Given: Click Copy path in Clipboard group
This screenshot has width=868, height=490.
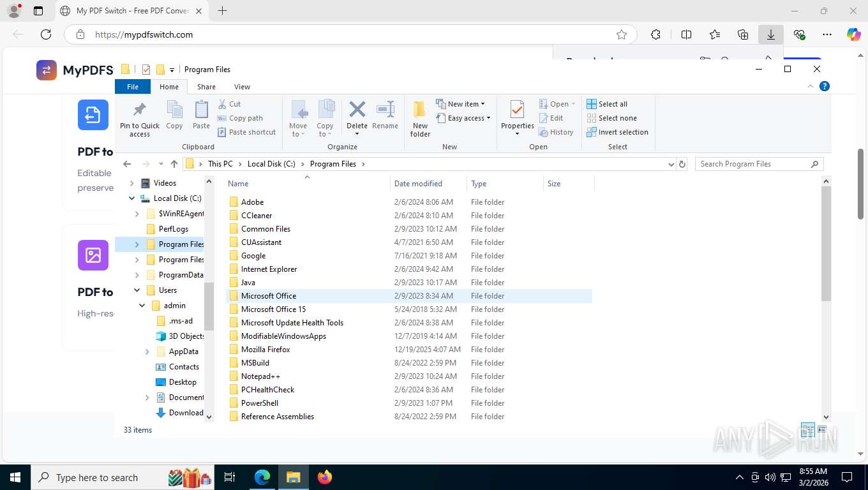Looking at the screenshot, I should pyautogui.click(x=240, y=118).
